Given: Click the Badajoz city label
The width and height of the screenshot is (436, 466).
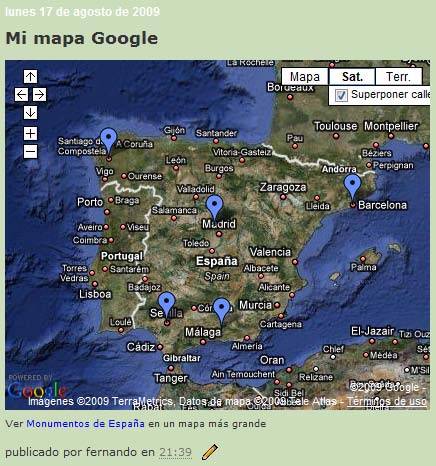Looking at the screenshot, I should pos(144,287).
